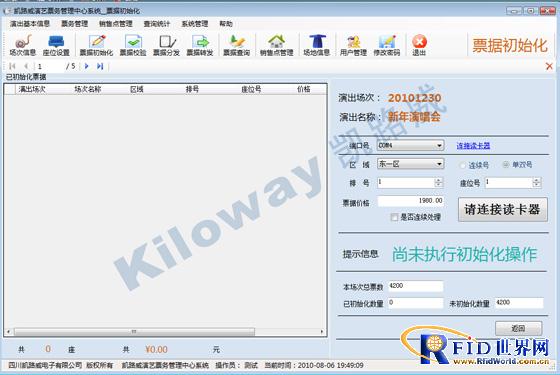Click the status bar time 2010-08-06 19:49:09
Viewport: 560px width, 375px height.
330,365
